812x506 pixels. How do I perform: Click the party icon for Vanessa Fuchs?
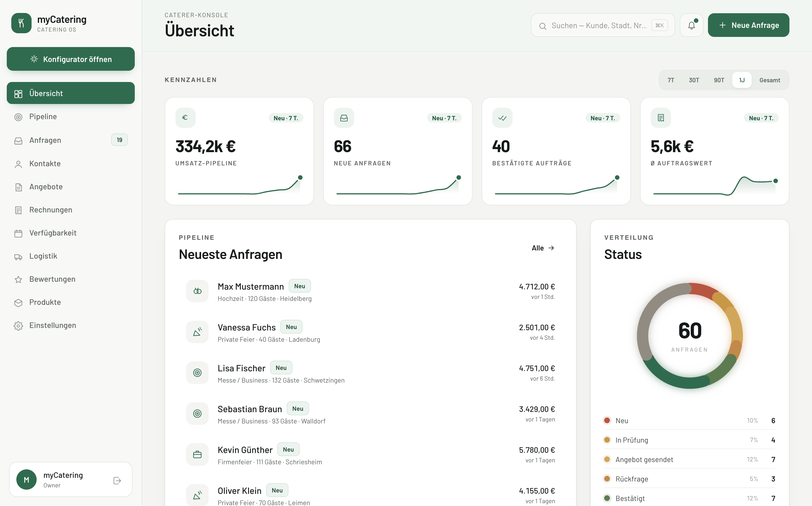point(197,332)
